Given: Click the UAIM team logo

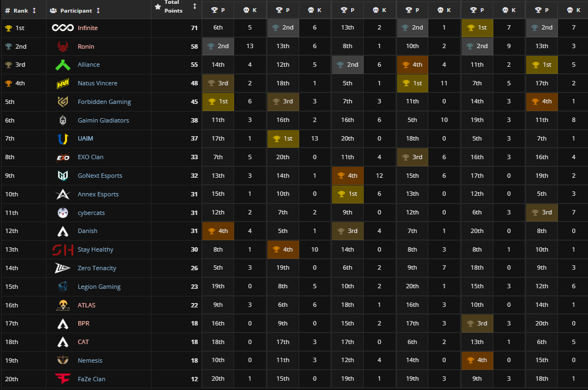Looking at the screenshot, I should (x=62, y=139).
